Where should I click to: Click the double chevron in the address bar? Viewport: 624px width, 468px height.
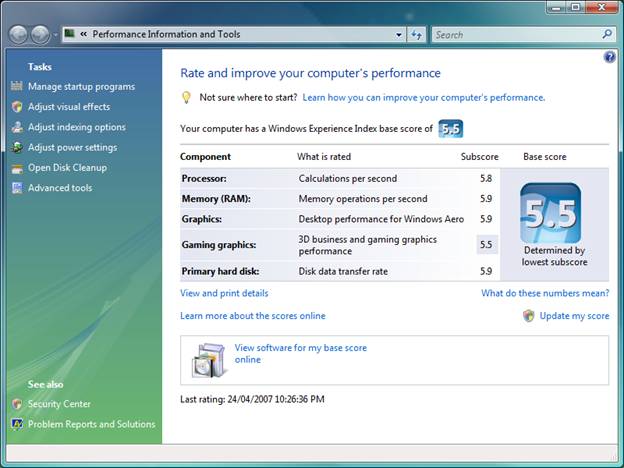[84, 34]
